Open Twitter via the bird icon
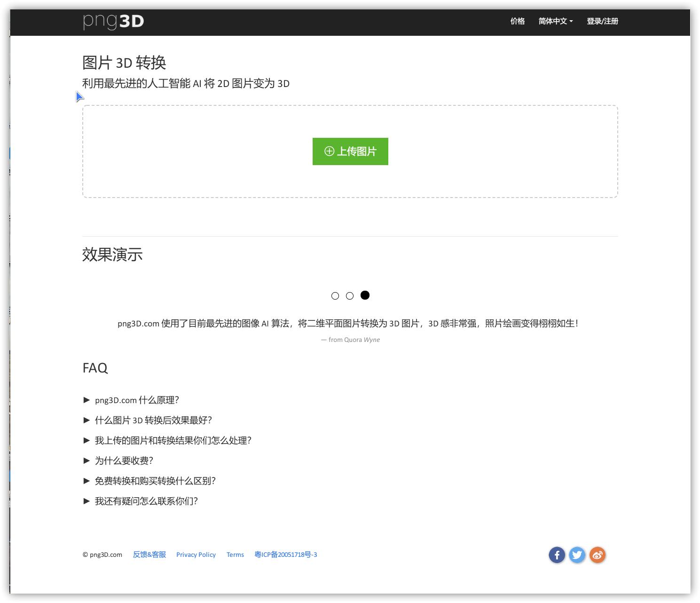 tap(577, 555)
